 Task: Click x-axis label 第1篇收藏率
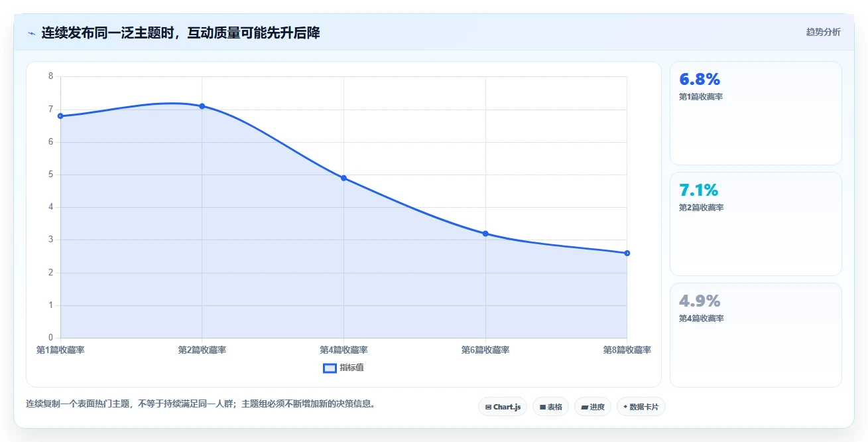click(60, 350)
